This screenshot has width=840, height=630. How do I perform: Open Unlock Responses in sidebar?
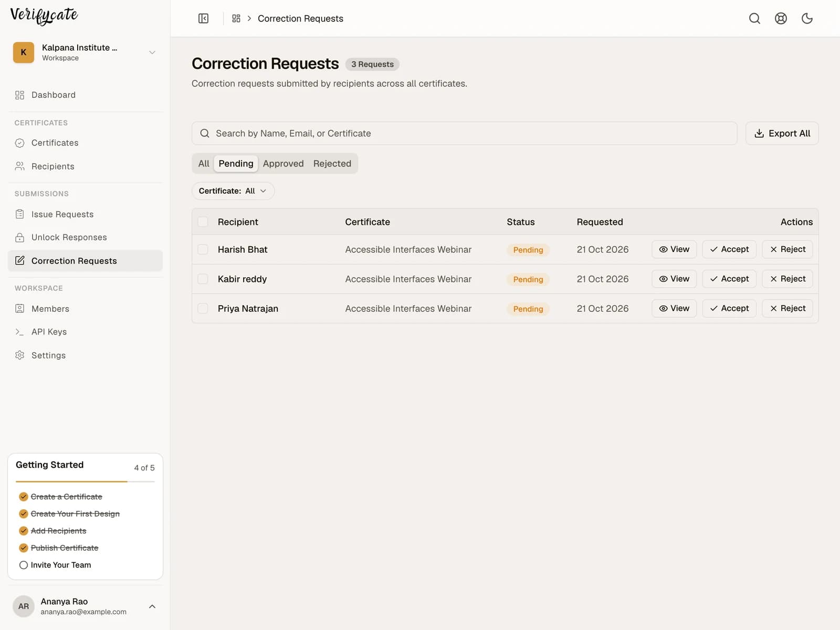click(x=85, y=237)
